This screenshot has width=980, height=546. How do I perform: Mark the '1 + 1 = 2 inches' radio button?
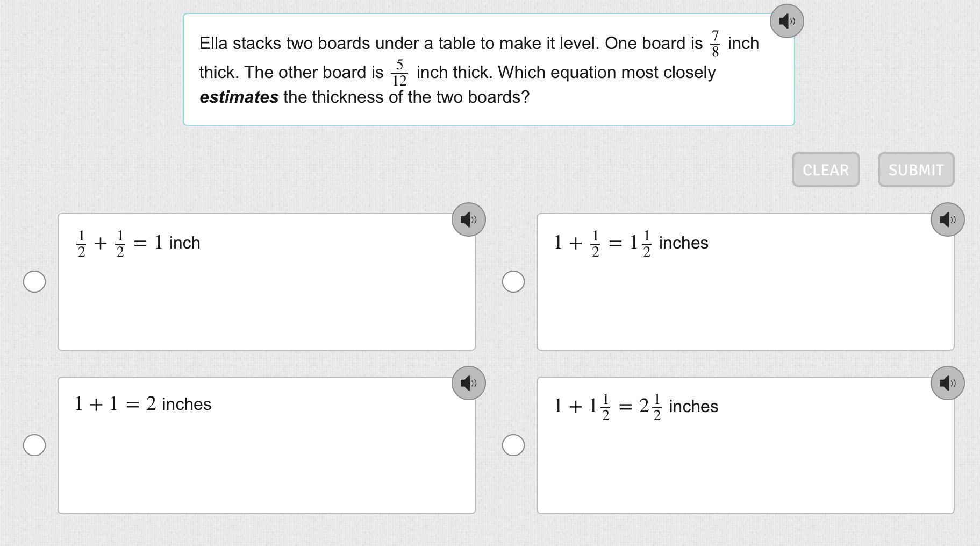[x=34, y=445]
